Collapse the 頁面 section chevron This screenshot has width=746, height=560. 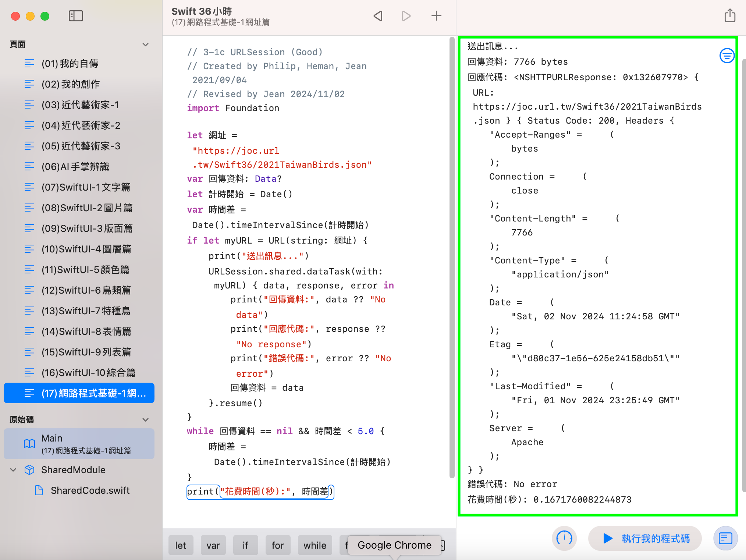pyautogui.click(x=146, y=45)
